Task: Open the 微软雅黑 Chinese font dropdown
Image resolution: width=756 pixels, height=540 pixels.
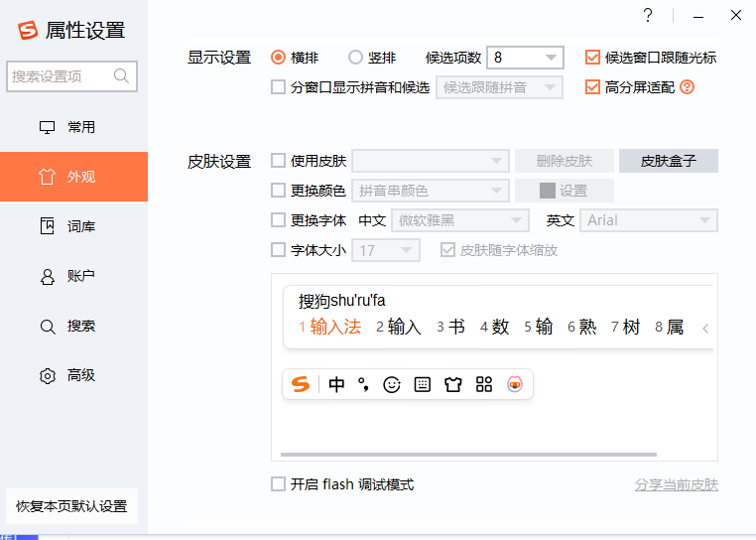Action: [460, 220]
